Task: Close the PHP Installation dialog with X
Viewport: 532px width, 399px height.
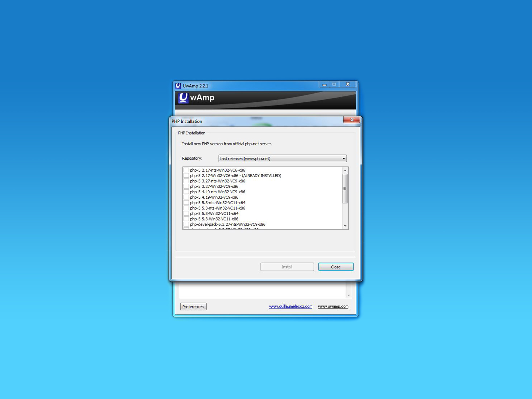Action: 352,120
